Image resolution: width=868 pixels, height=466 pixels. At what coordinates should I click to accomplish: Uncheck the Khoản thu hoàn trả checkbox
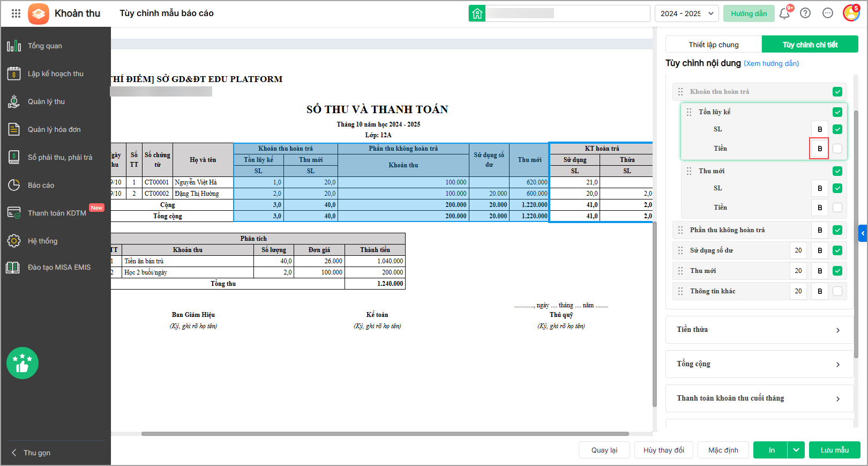837,92
